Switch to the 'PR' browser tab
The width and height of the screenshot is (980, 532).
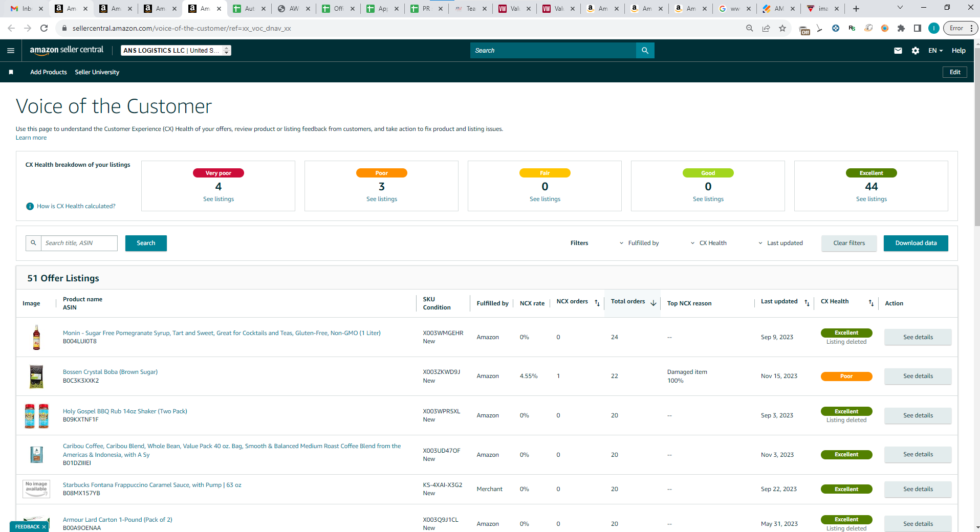[426, 9]
